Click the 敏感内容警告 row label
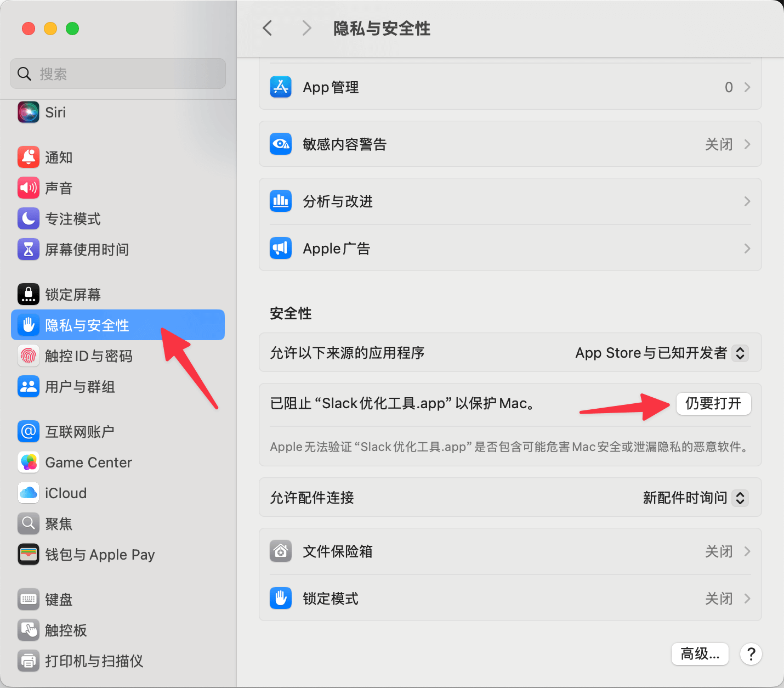 click(345, 144)
